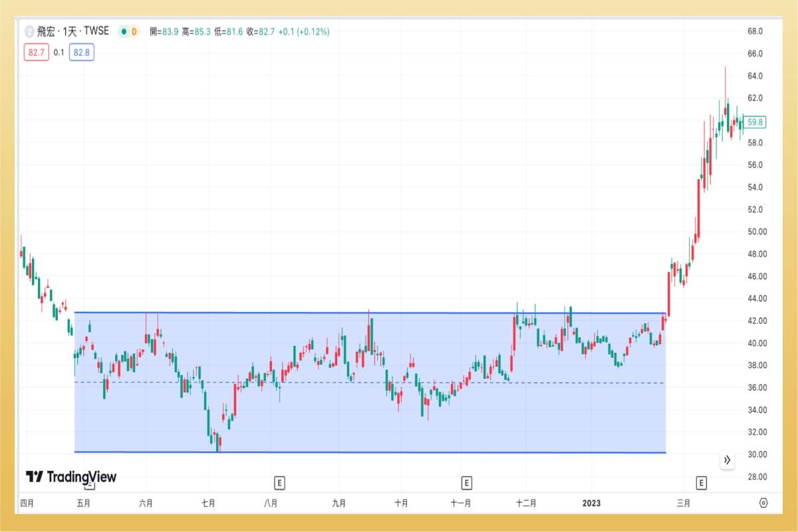Click the 十一月 time axis label
Screen dimensions: 798x532
pos(461,503)
